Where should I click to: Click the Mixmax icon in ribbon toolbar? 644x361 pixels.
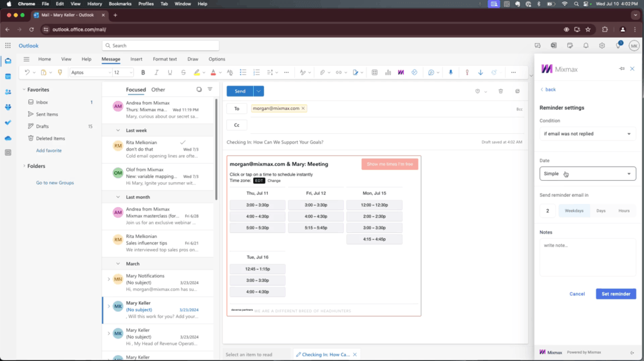point(401,73)
